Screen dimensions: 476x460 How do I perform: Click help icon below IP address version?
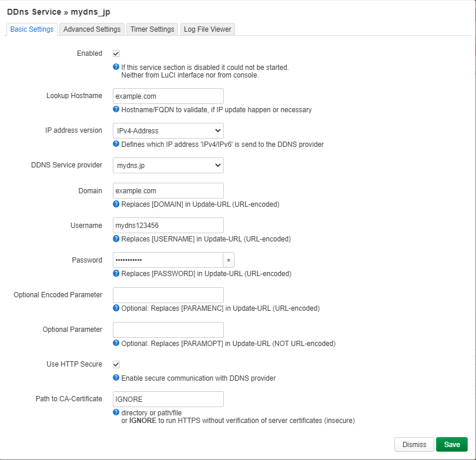[116, 144]
